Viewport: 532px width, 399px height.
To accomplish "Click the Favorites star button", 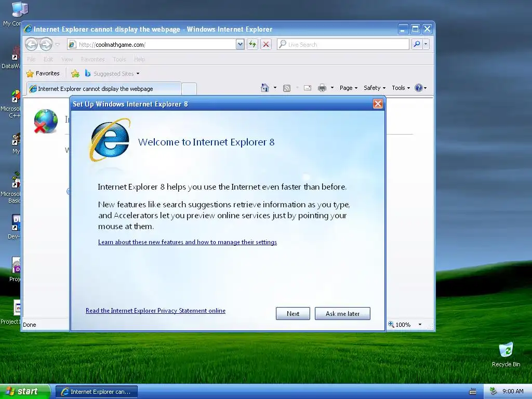I will (x=43, y=73).
